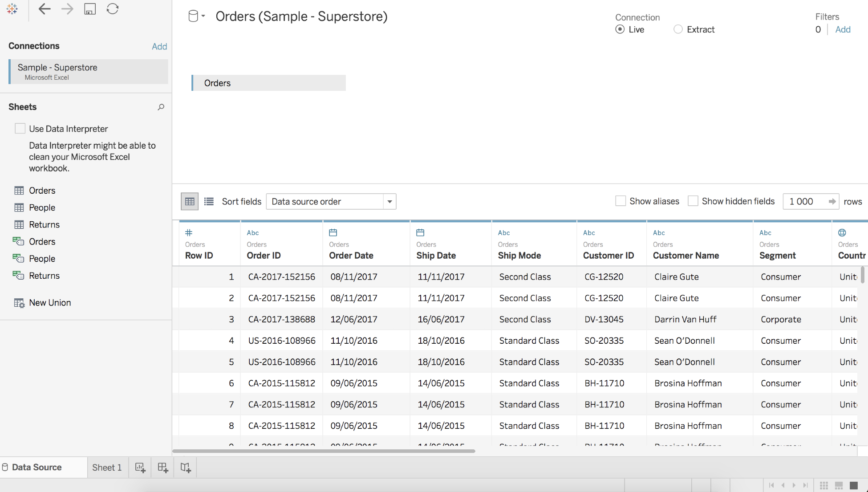The height and width of the screenshot is (492, 868).
Task: Go forward with the right arrow
Action: click(x=67, y=9)
